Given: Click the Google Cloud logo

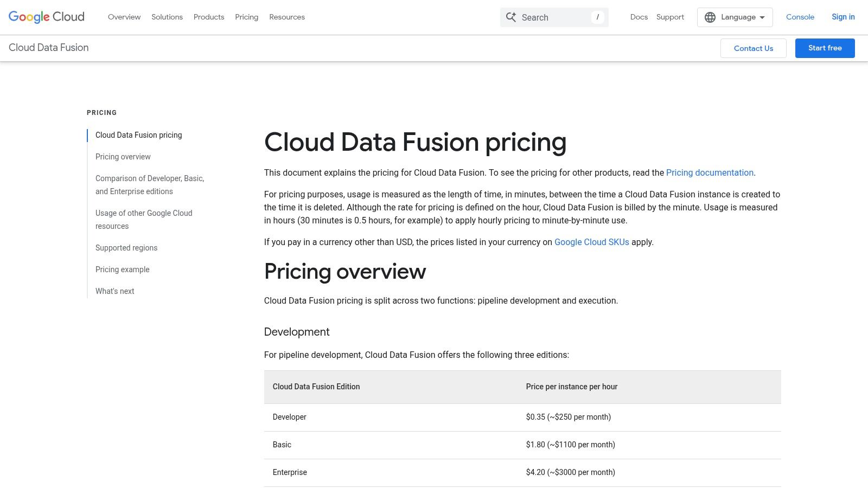Looking at the screenshot, I should [x=46, y=17].
